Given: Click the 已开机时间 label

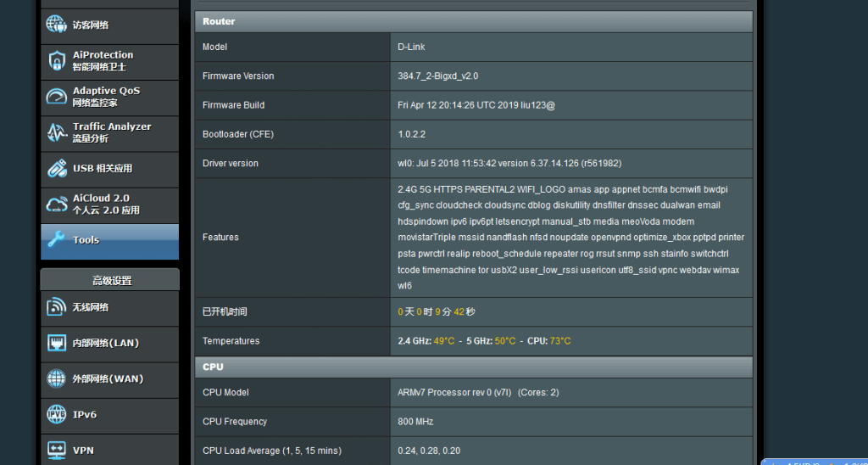Looking at the screenshot, I should tap(225, 312).
